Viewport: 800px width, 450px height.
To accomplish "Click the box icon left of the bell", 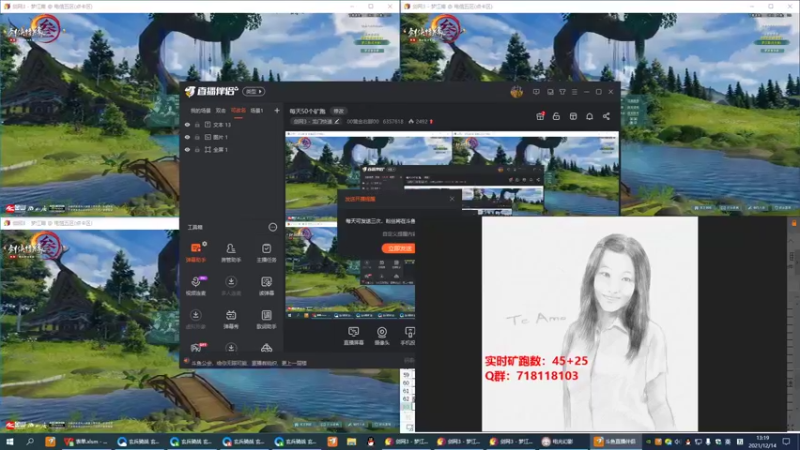I will 573,116.
